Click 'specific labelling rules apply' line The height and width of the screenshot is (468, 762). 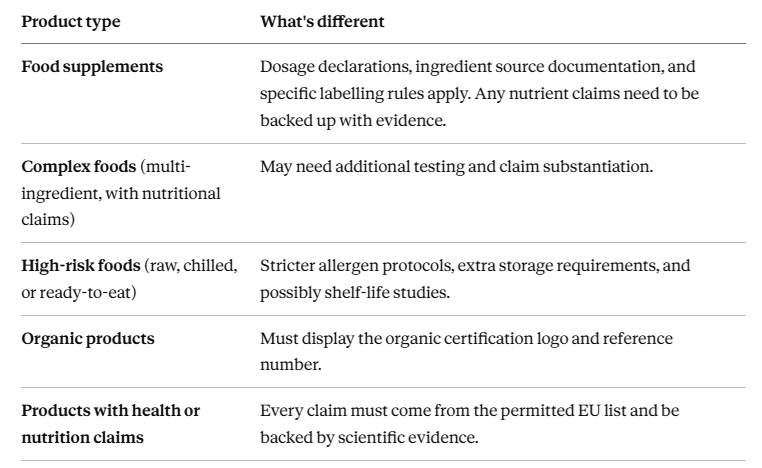point(365,93)
